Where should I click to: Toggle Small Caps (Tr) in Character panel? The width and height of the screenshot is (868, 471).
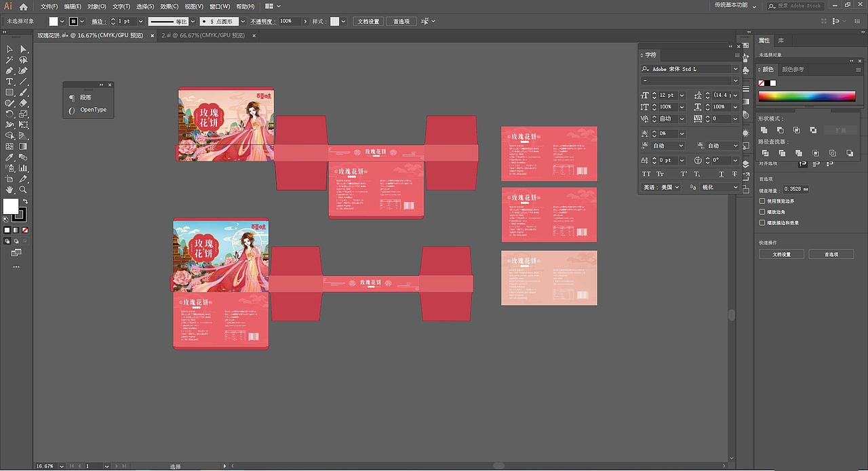pyautogui.click(x=660, y=174)
